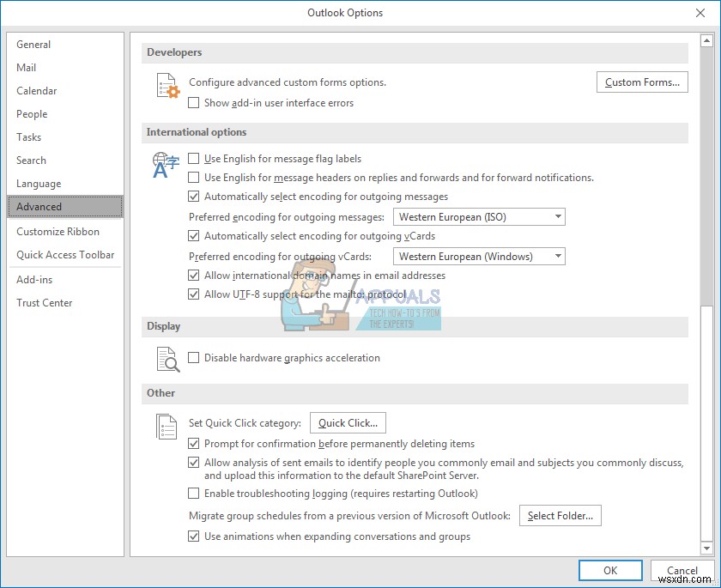Screen dimensions: 721x588
Task: Select the Trust Center page
Action: click(x=44, y=302)
